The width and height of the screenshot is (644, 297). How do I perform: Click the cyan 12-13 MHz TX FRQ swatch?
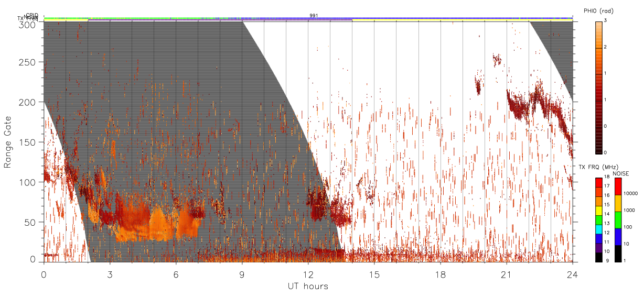pos(598,229)
